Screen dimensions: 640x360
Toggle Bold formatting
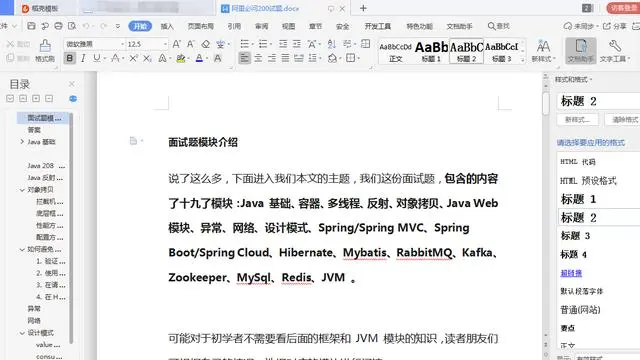(x=70, y=58)
